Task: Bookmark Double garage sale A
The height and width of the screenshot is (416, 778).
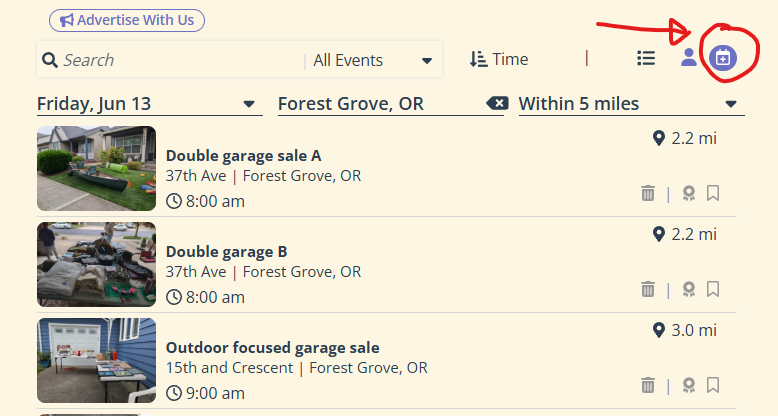Action: 713,193
